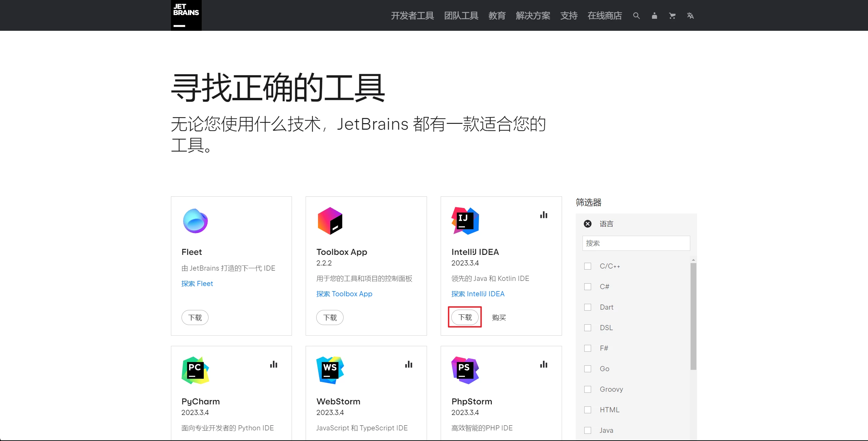Click the Fleet product logo

coord(195,221)
